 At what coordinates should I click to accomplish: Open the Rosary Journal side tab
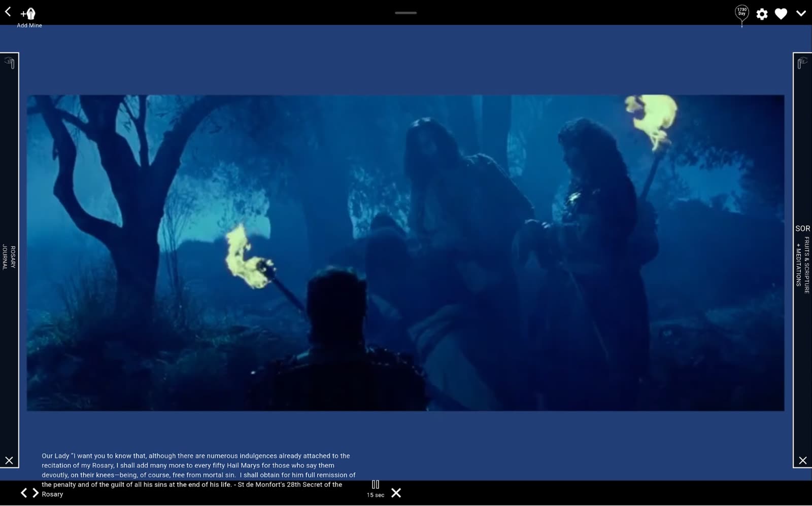tap(9, 258)
